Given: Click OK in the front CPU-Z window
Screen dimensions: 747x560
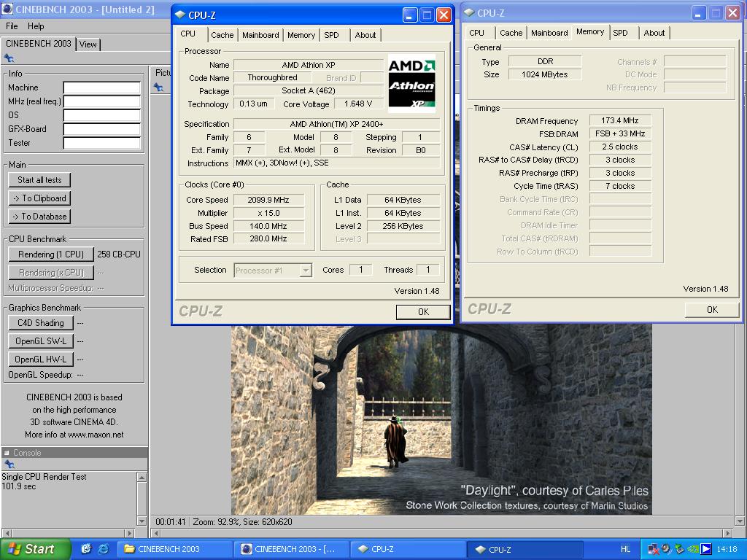Looking at the screenshot, I should click(x=423, y=312).
